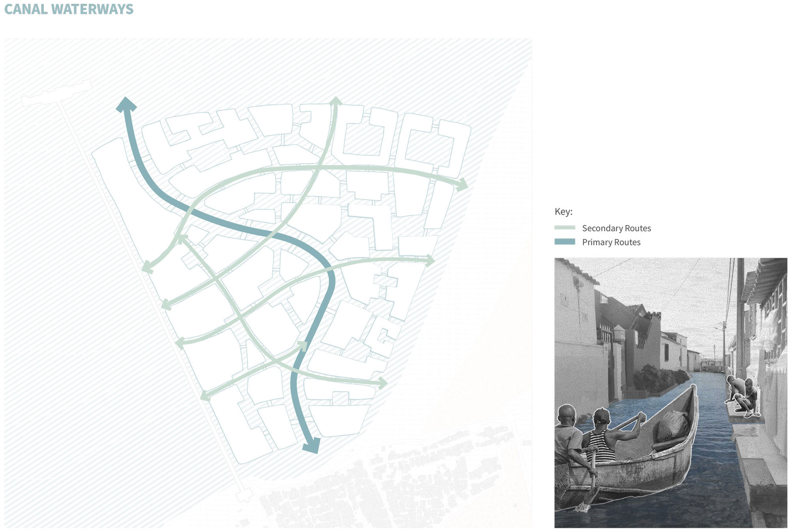Click the Primary Routes color swatch in key
Screen dimensions: 790x532
click(564, 242)
